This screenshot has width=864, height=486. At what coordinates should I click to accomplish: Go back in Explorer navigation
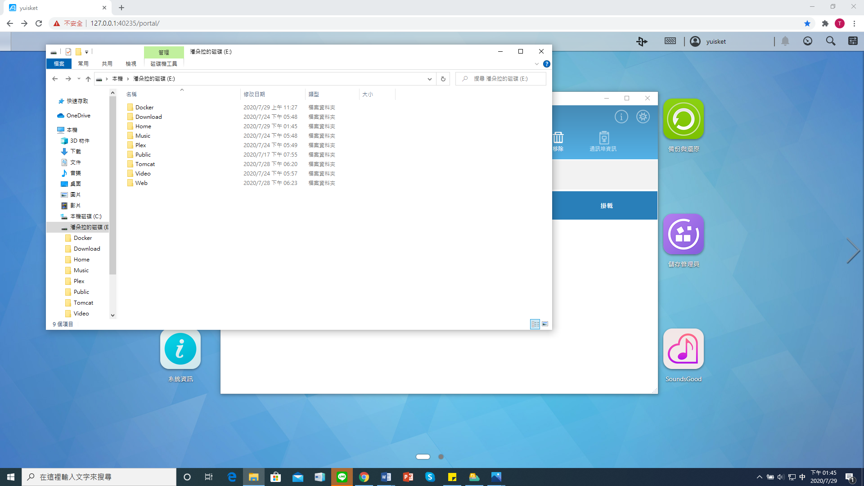click(55, 79)
